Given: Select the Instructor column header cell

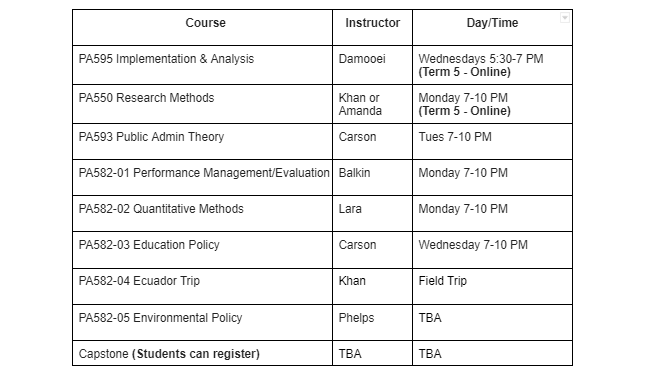Looking at the screenshot, I should (372, 28).
